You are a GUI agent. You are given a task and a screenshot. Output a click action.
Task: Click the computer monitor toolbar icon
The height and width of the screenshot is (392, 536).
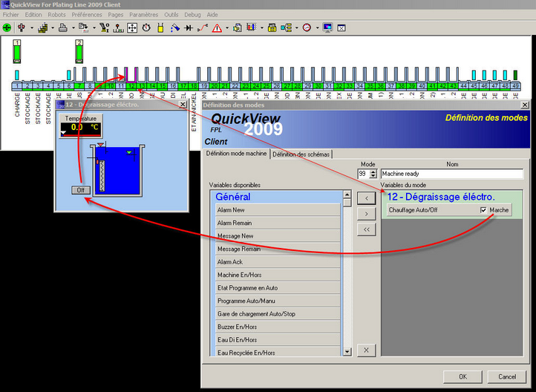pos(327,27)
